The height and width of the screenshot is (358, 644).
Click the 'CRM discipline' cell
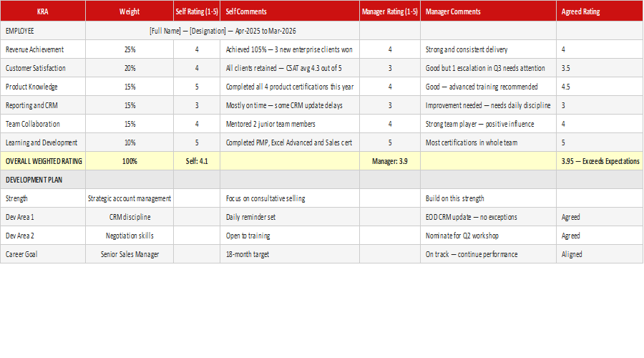pos(130,217)
